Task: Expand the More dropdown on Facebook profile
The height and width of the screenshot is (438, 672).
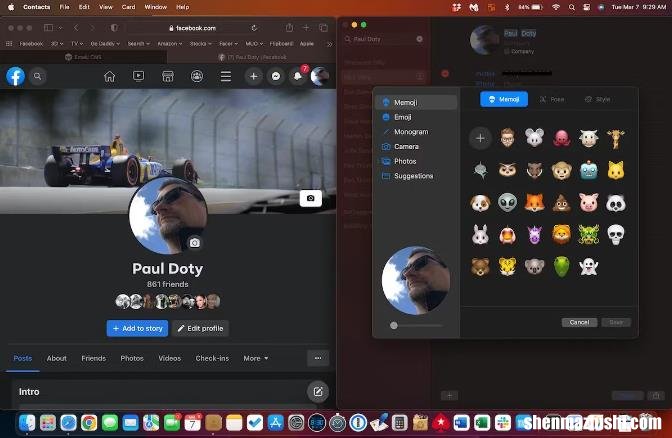Action: [x=256, y=358]
